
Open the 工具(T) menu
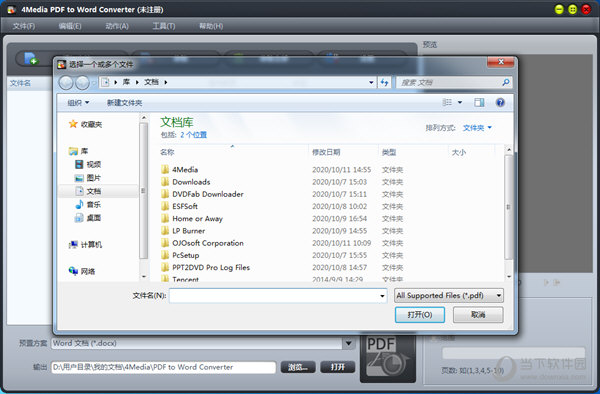click(x=164, y=26)
